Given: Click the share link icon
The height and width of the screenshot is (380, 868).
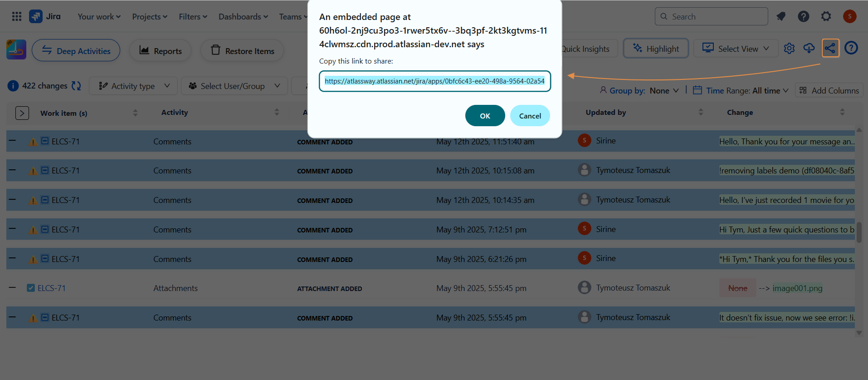Looking at the screenshot, I should point(830,48).
